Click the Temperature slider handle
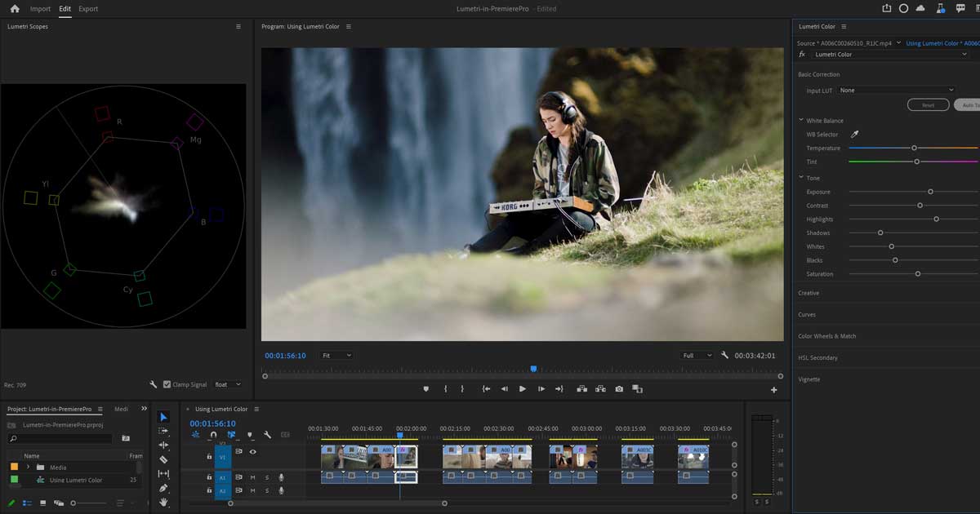This screenshot has height=514, width=980. point(914,148)
